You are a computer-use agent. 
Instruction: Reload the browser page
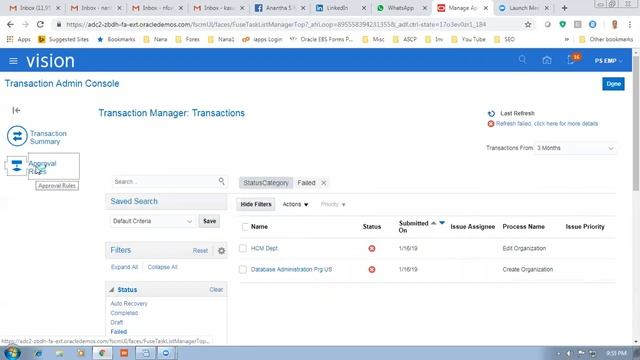(x=40, y=24)
